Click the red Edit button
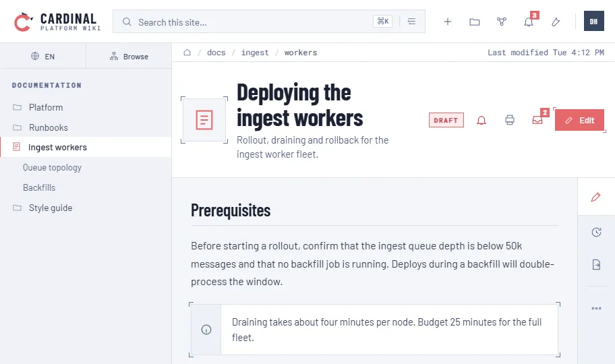The image size is (615, 364). pos(579,120)
